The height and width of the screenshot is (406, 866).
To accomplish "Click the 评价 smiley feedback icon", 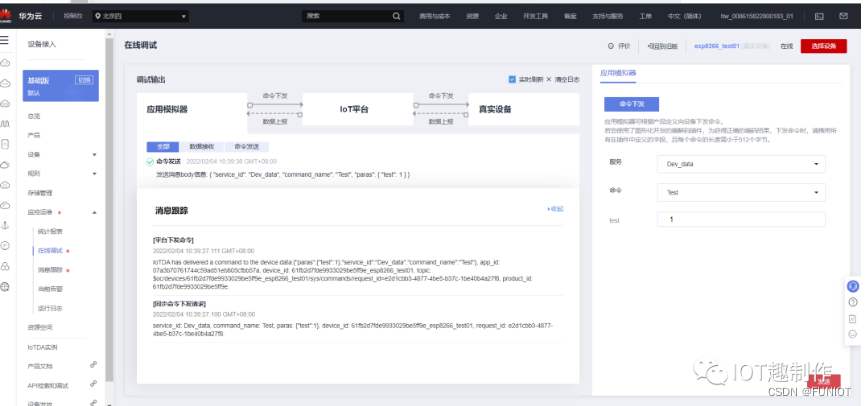I will 610,46.
